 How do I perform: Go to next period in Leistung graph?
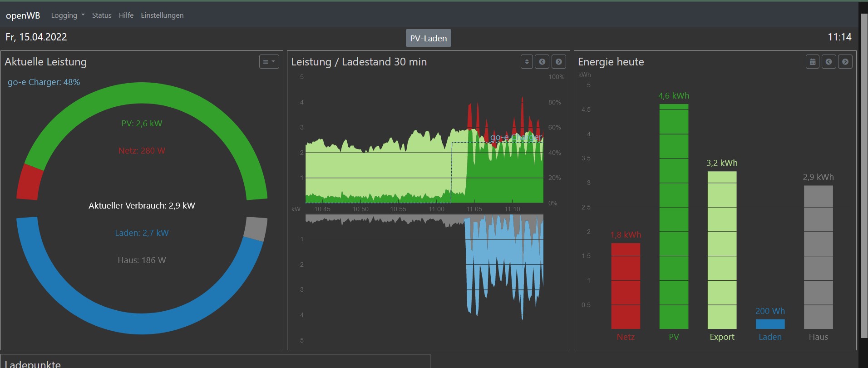559,62
